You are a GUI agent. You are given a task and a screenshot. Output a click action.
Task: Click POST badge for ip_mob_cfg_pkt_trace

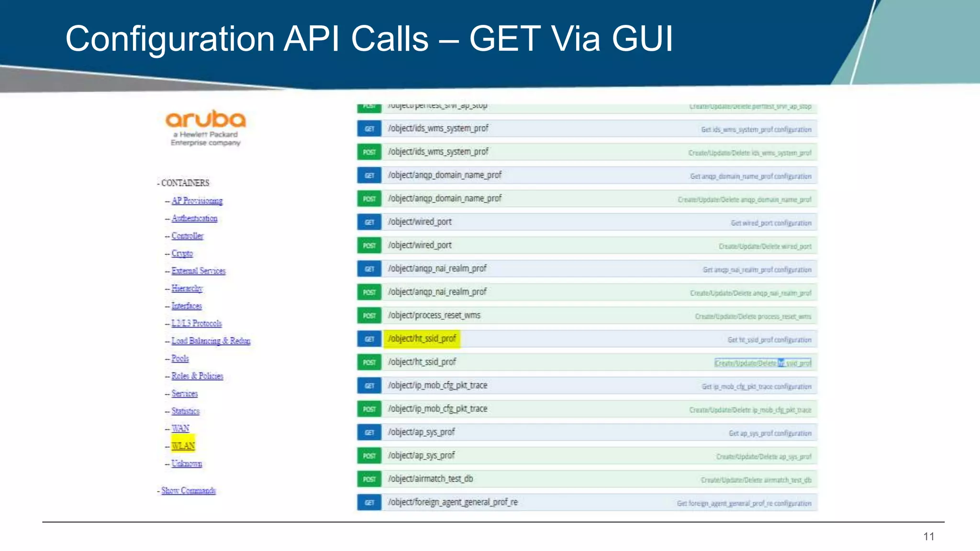(x=369, y=409)
